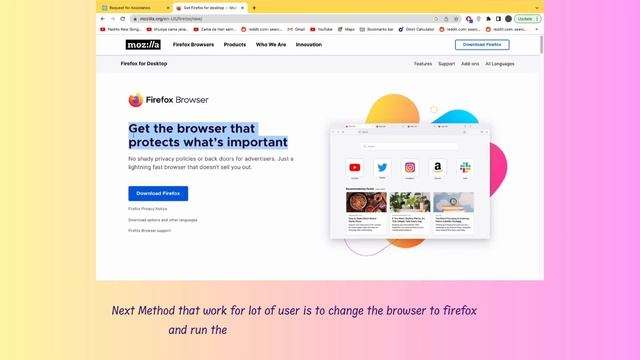
Task: Open the Who We Are menu
Action: click(x=271, y=44)
